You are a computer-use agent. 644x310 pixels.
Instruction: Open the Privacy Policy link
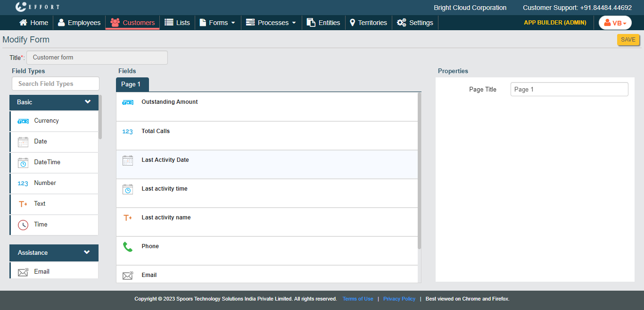[399, 299]
